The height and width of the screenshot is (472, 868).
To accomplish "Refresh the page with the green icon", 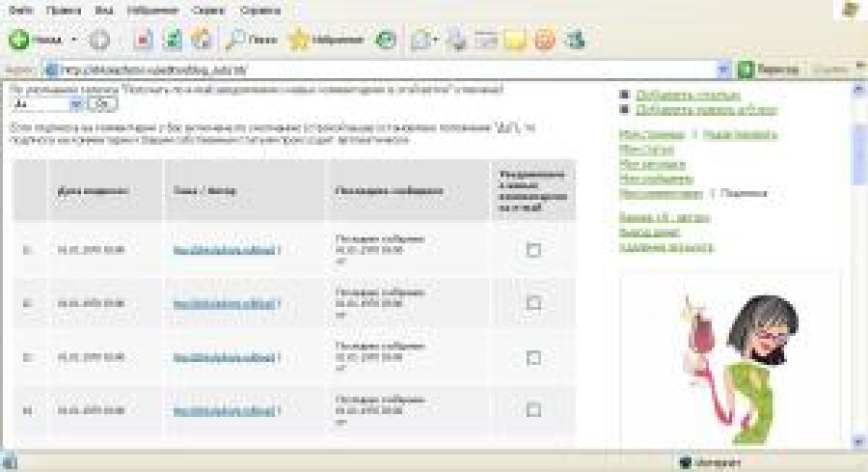I will coord(174,41).
